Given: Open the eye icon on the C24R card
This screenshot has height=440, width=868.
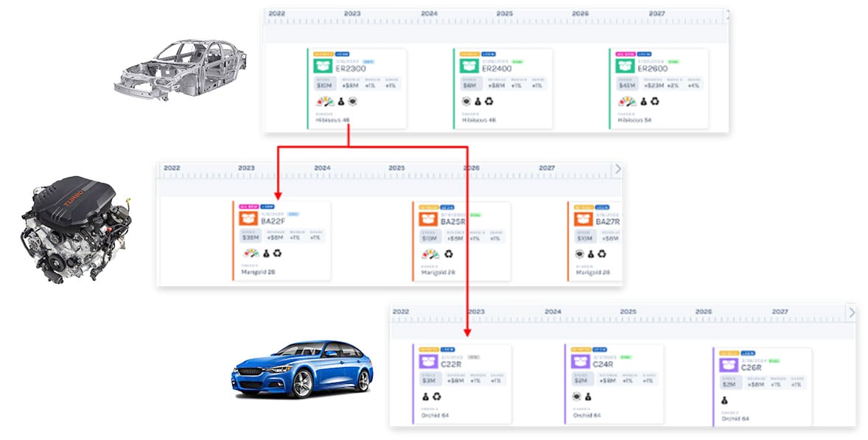Looking at the screenshot, I should coord(576,397).
